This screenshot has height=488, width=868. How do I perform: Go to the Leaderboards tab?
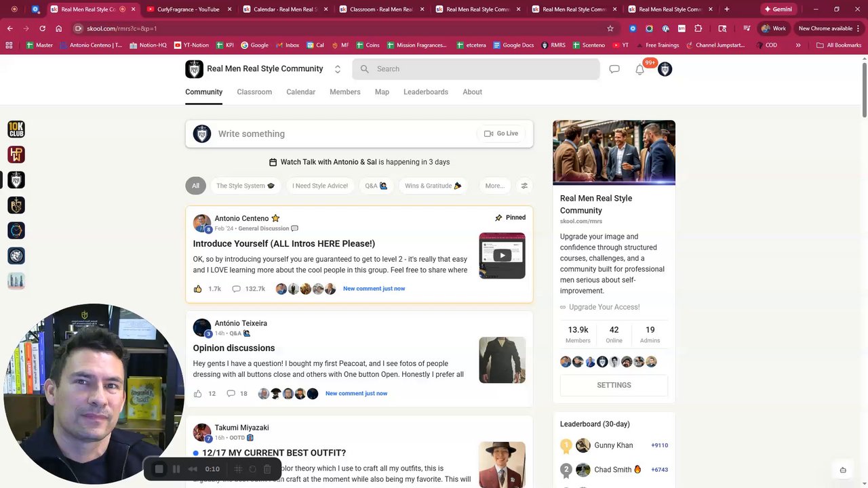(x=426, y=92)
